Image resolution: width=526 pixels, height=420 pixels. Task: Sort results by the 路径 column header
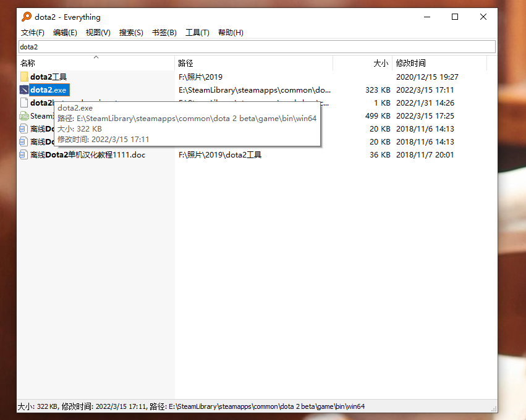[x=254, y=63]
